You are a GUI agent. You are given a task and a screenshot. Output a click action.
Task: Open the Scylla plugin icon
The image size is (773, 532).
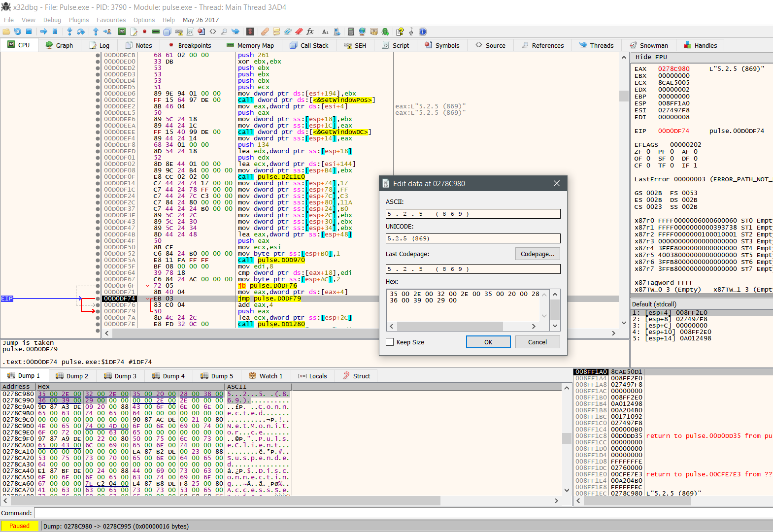click(250, 32)
